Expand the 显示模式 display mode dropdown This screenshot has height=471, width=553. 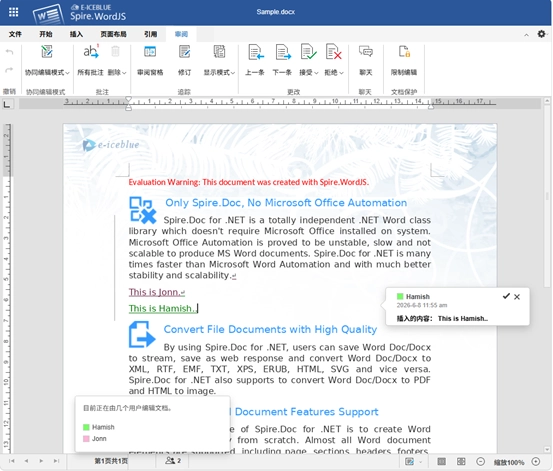[x=233, y=73]
